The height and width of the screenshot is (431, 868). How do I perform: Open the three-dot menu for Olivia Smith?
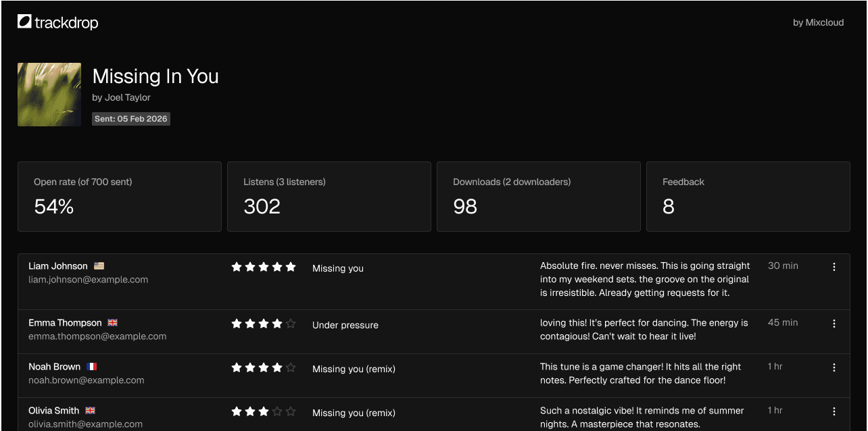coord(834,411)
